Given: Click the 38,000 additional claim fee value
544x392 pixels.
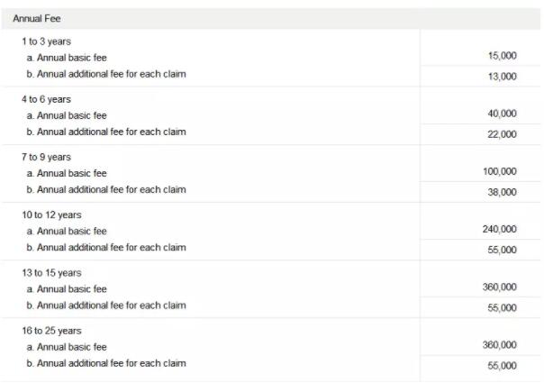Looking at the screenshot, I should click(502, 192).
